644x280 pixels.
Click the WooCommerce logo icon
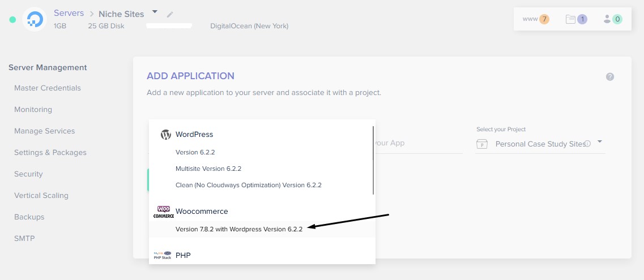point(164,212)
